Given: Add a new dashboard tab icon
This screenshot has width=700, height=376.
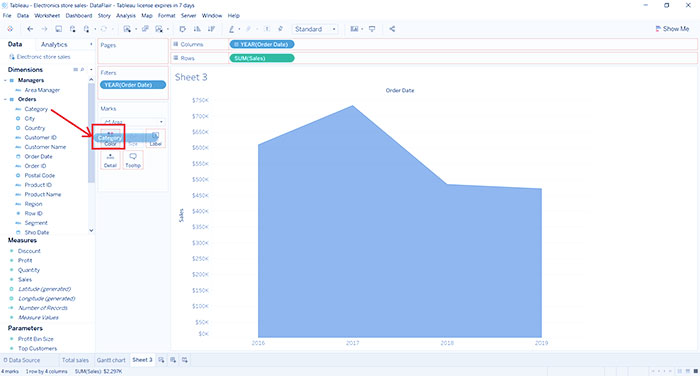Looking at the screenshot, I should (x=173, y=360).
